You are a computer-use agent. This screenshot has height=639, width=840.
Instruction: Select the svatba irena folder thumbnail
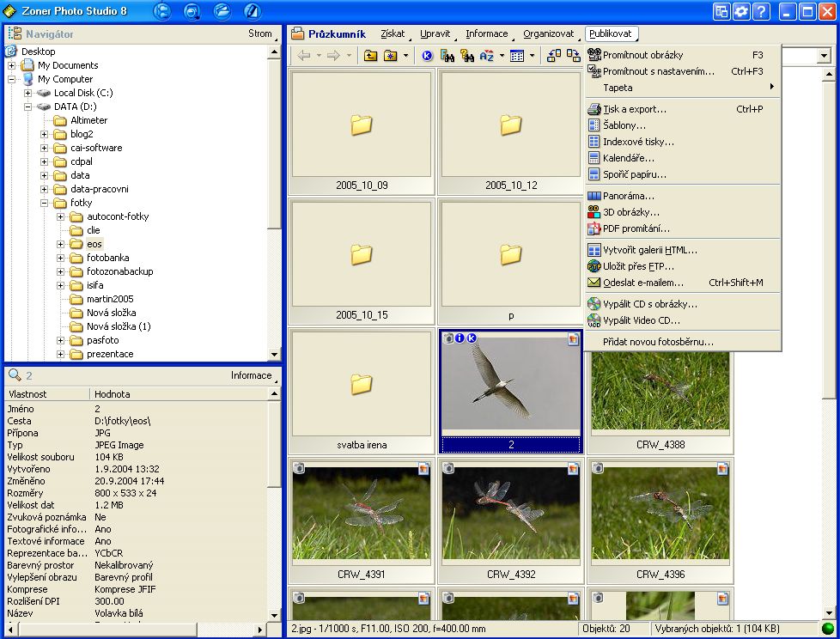tap(362, 392)
